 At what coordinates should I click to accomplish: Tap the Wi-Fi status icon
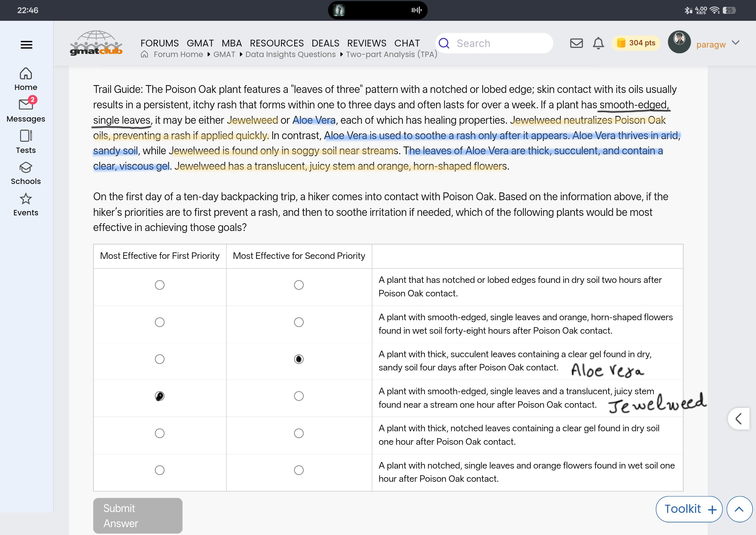pos(714,11)
